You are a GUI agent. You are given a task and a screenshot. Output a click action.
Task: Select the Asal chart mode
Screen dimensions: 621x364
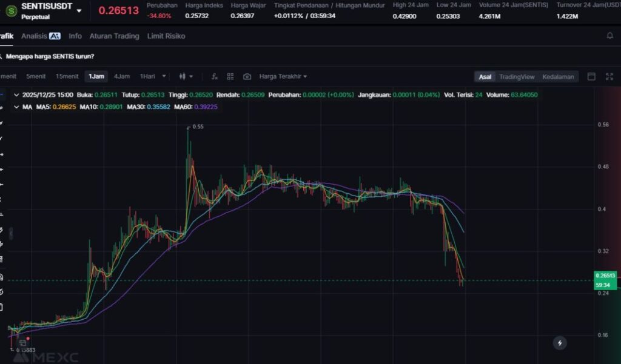click(485, 77)
